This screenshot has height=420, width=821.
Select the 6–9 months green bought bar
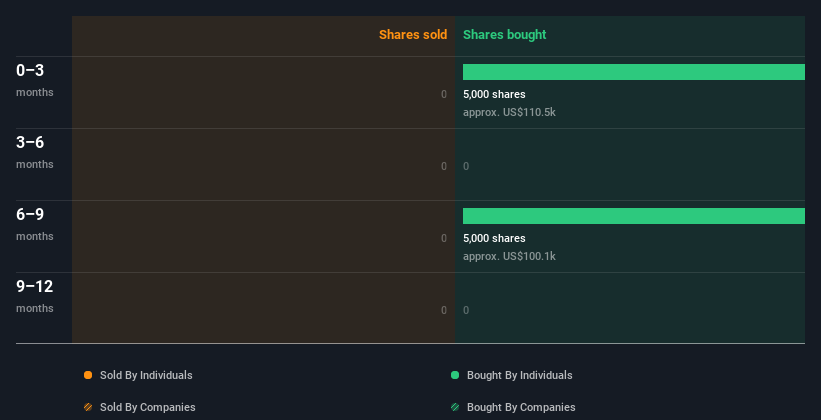[634, 216]
